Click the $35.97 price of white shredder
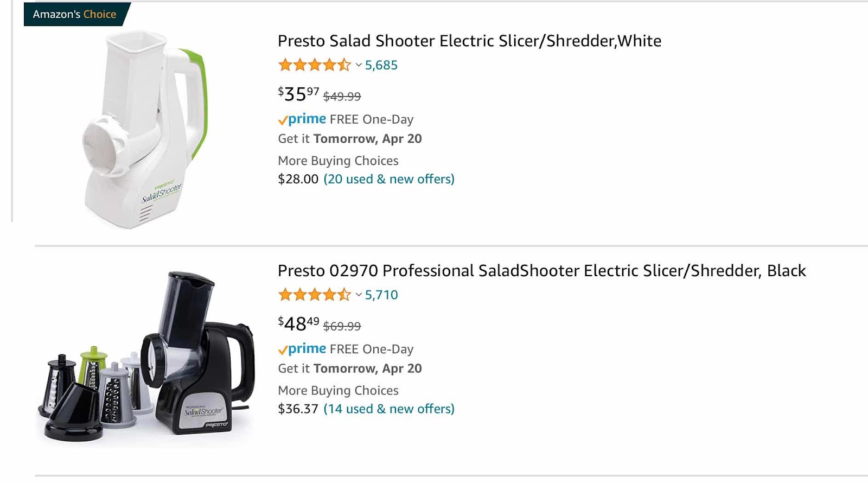This screenshot has width=868, height=483. (298, 94)
